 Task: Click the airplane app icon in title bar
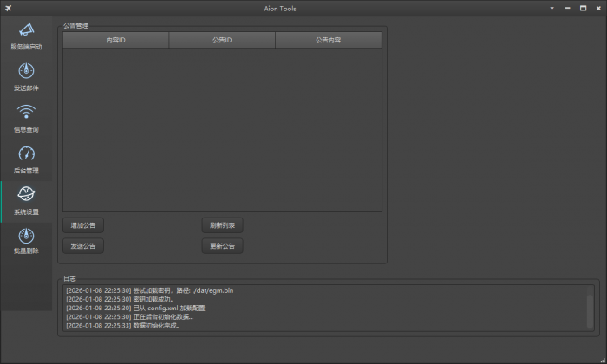(8, 8)
